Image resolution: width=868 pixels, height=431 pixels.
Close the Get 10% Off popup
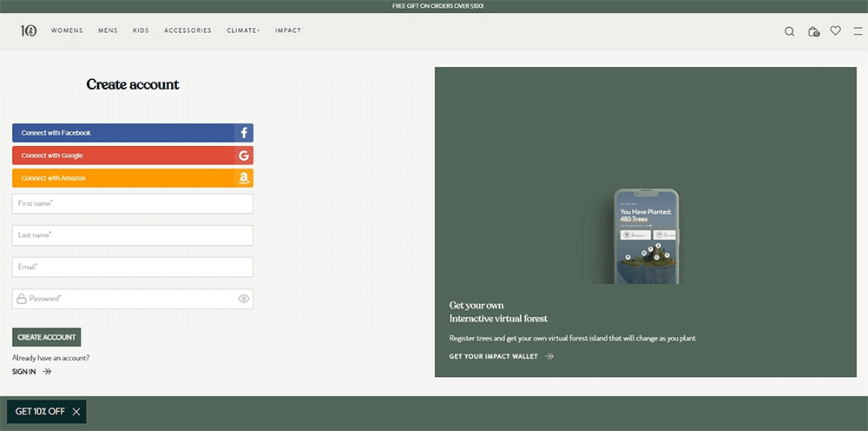[76, 412]
